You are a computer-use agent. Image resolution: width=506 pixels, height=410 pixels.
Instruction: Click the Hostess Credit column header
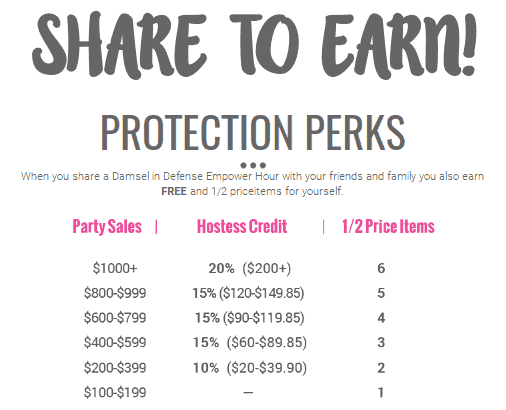click(242, 226)
